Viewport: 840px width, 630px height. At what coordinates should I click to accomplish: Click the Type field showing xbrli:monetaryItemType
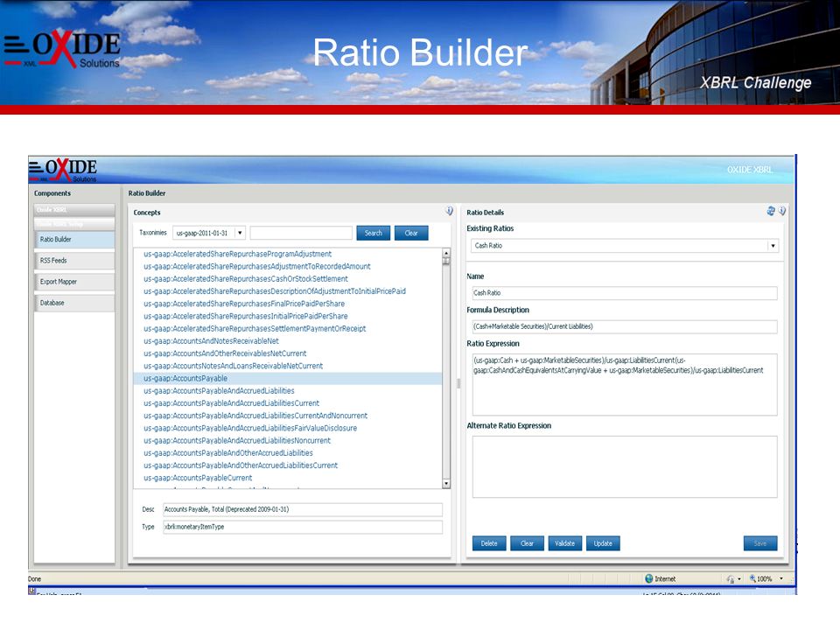(303, 527)
